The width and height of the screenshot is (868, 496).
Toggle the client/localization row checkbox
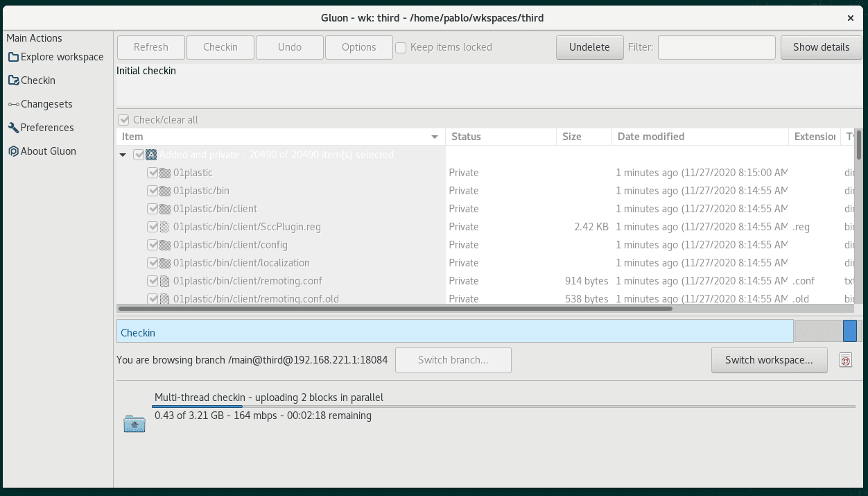[x=153, y=263]
